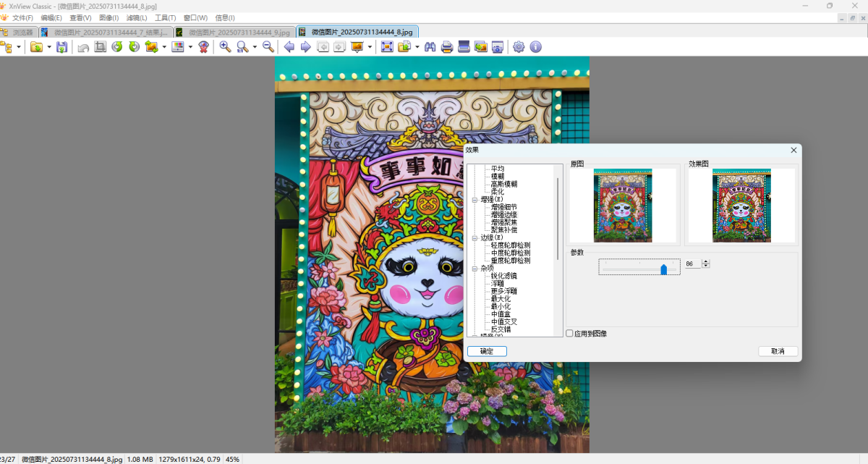Click the blue info icon
868x464 pixels.
(x=535, y=47)
